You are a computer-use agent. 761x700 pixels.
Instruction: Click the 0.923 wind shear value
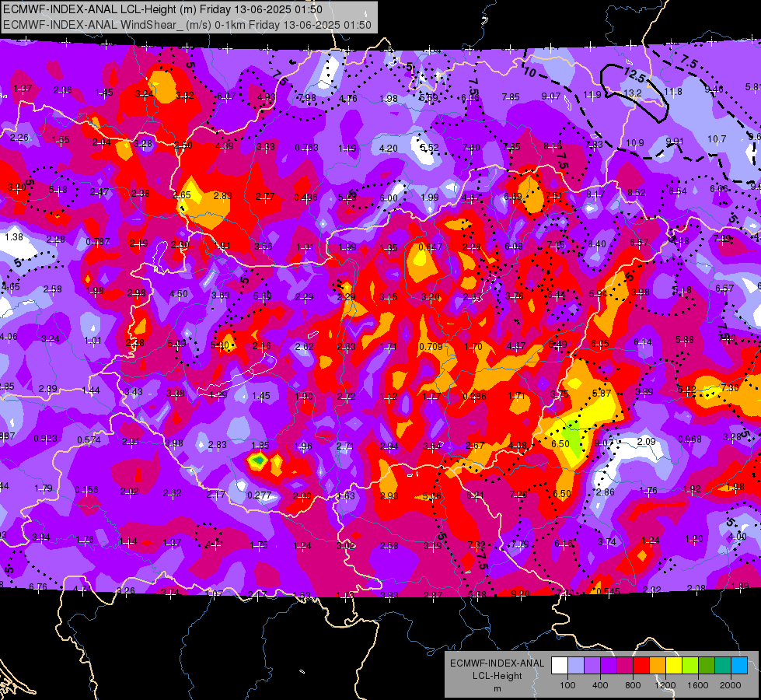[45, 438]
